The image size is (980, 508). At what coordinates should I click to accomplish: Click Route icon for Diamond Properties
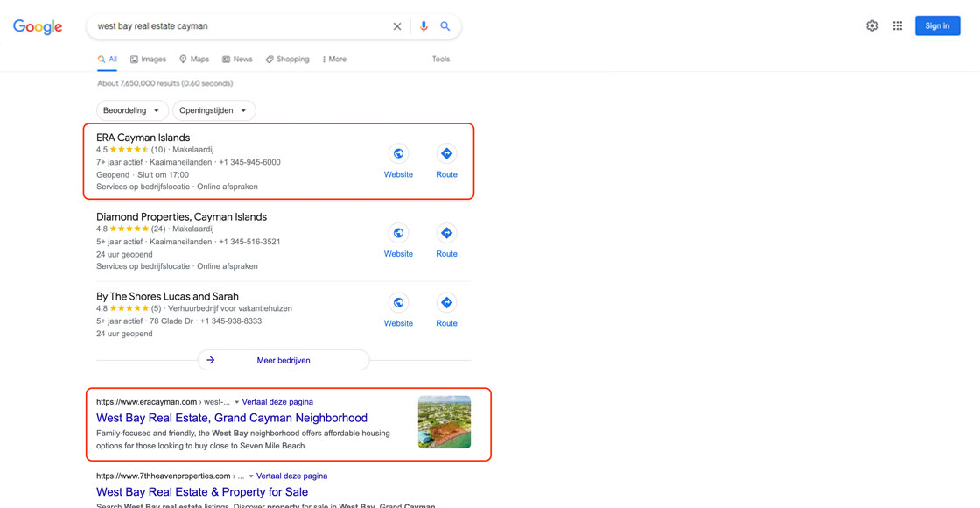click(446, 233)
